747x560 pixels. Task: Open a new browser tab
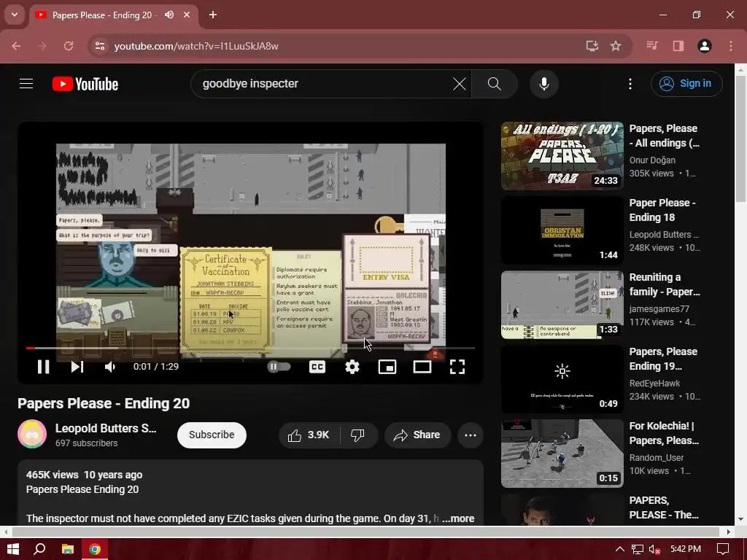click(213, 15)
